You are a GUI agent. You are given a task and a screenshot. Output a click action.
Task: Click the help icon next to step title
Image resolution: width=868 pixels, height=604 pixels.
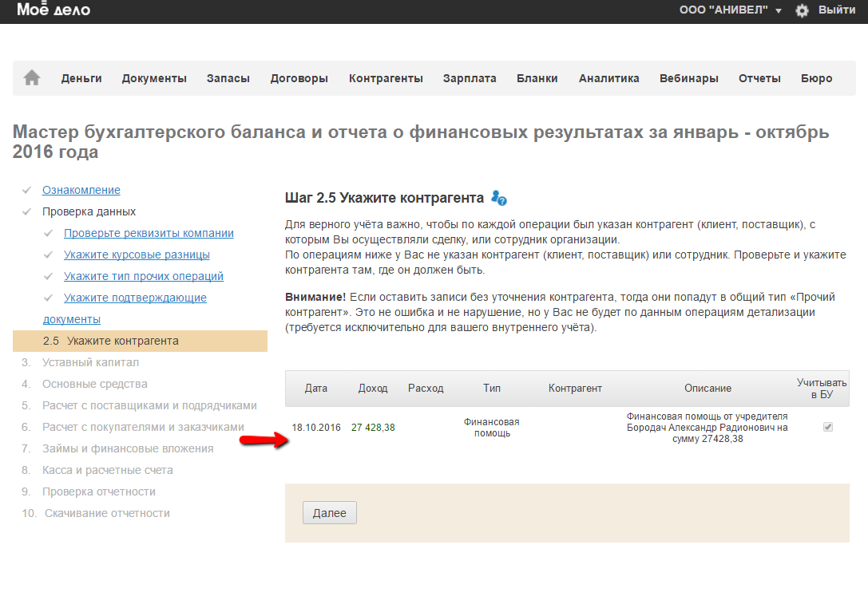pyautogui.click(x=499, y=198)
